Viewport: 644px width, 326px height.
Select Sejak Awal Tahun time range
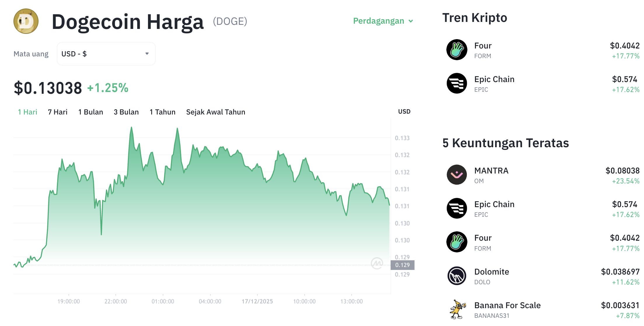(x=215, y=112)
